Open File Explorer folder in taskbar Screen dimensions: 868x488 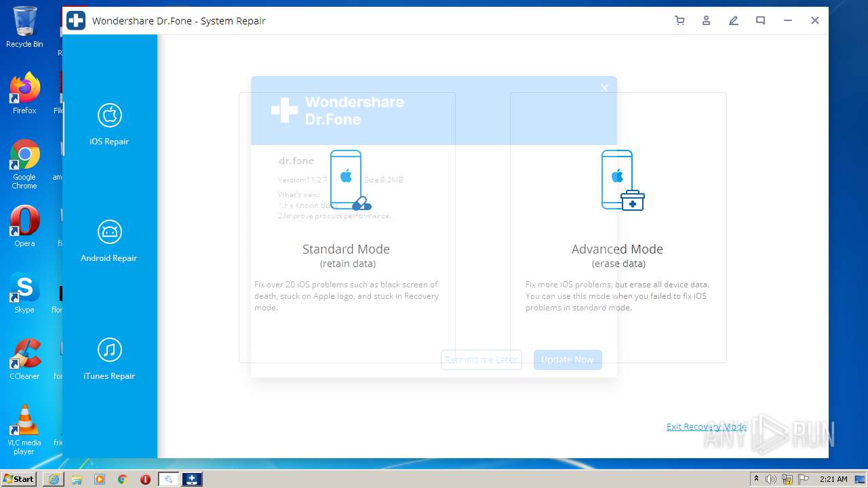(x=77, y=479)
